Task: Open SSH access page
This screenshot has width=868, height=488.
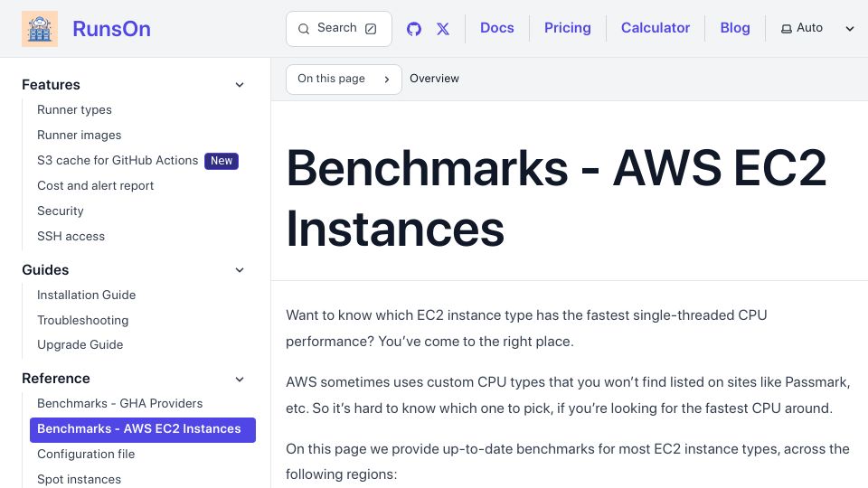Action: tap(71, 236)
